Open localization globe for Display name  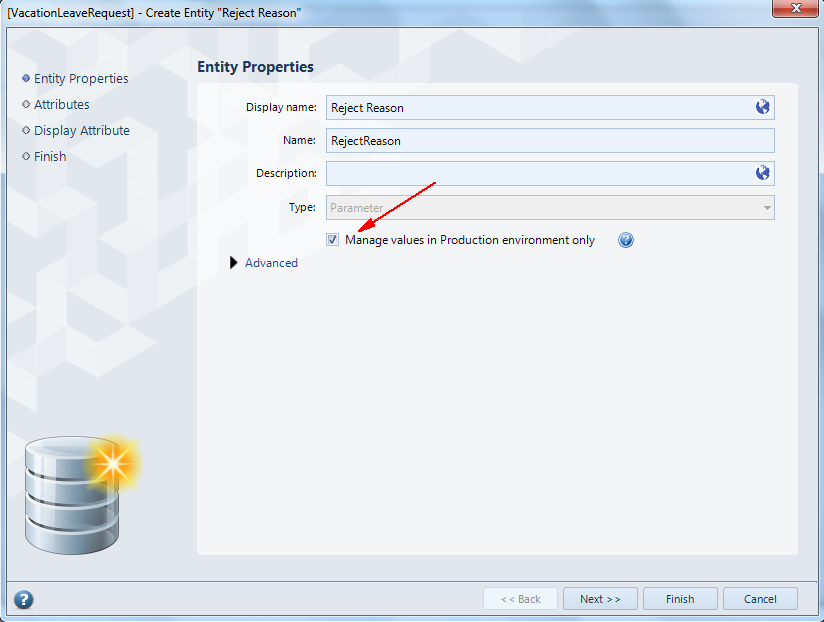[x=763, y=107]
